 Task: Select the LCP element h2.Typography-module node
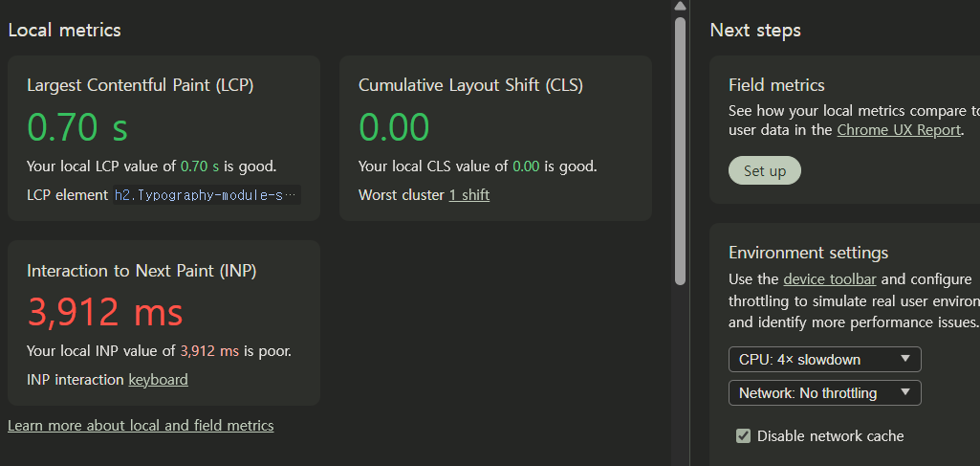click(207, 195)
